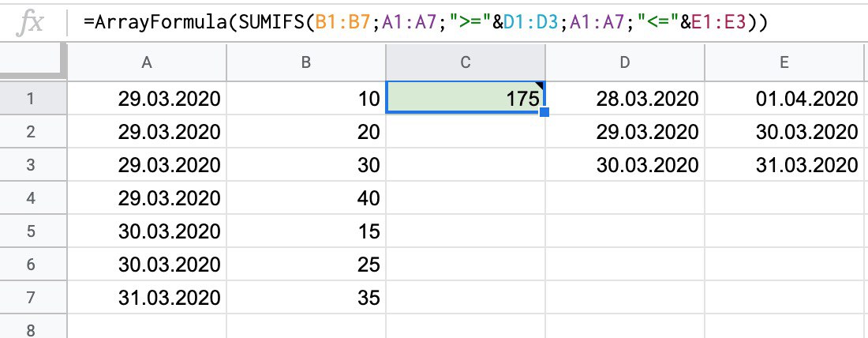Screen dimensions: 868x338
Task: Click inside the ArrayFormula formula bar
Action: click(x=473, y=24)
